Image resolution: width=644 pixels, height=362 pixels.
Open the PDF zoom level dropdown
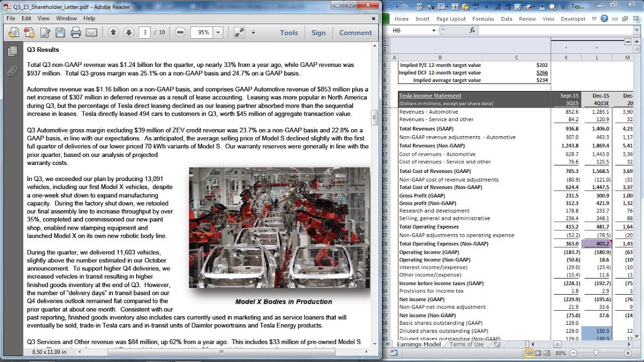point(218,33)
